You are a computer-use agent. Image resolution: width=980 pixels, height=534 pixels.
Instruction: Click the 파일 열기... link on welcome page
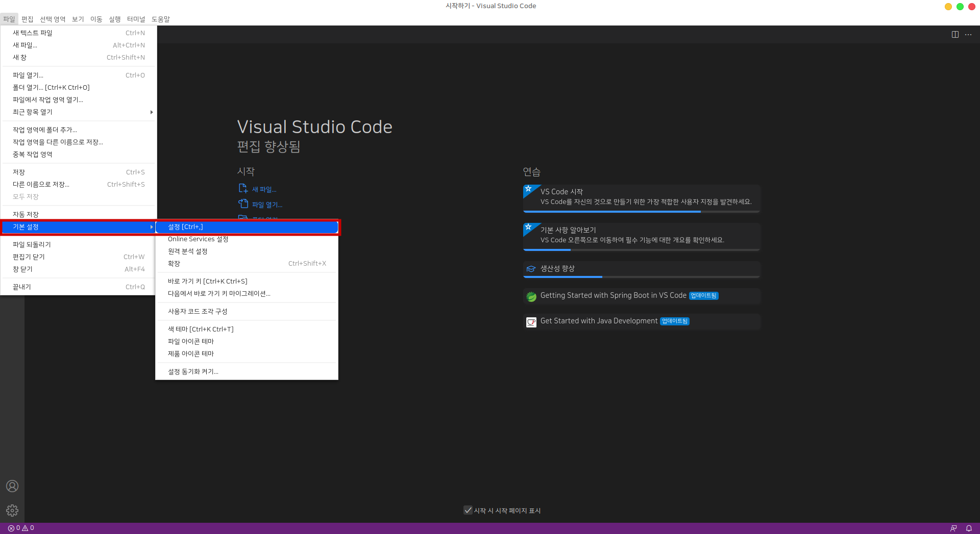[x=267, y=205]
